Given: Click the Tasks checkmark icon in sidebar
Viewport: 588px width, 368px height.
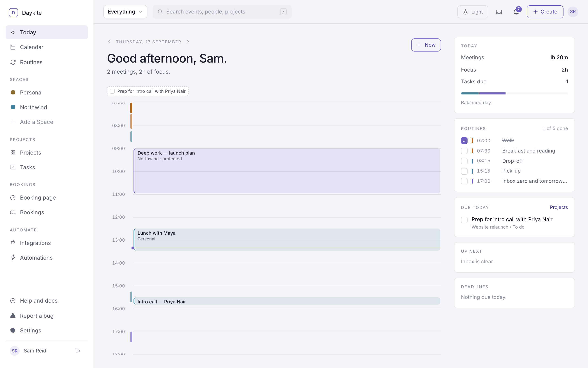Looking at the screenshot, I should point(13,167).
